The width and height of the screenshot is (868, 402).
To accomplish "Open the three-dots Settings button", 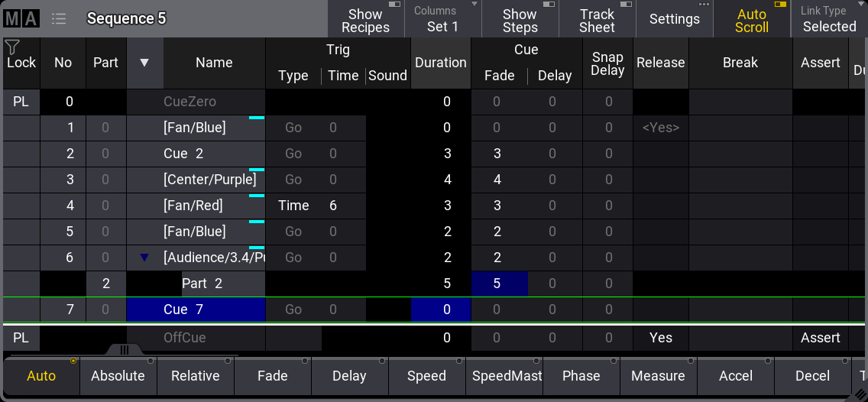I will pos(674,19).
